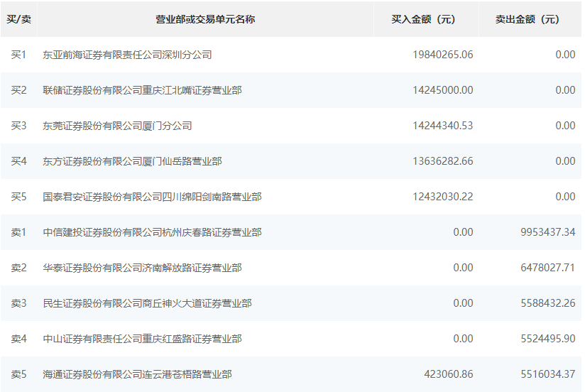Select the 买4 row label
Screen dimensions: 585x392
coord(18,161)
